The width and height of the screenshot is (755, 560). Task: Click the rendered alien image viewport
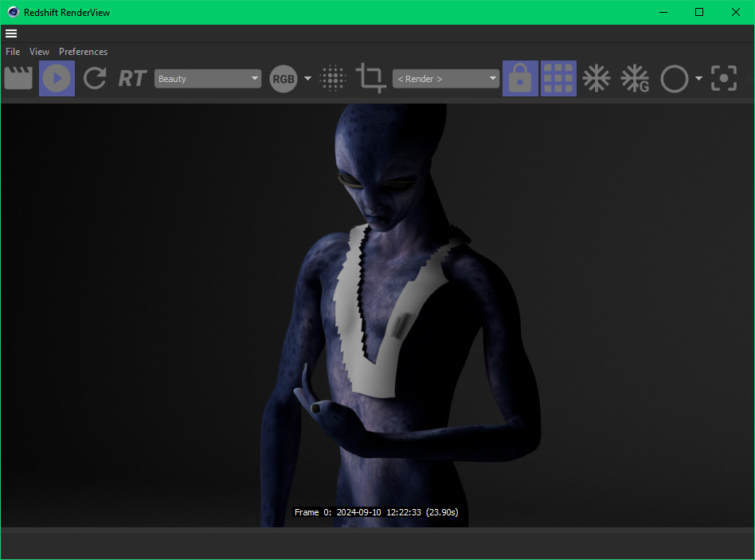click(377, 315)
